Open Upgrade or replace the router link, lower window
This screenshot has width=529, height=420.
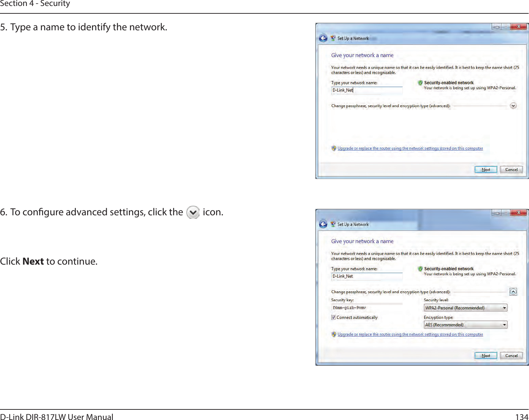(410, 334)
